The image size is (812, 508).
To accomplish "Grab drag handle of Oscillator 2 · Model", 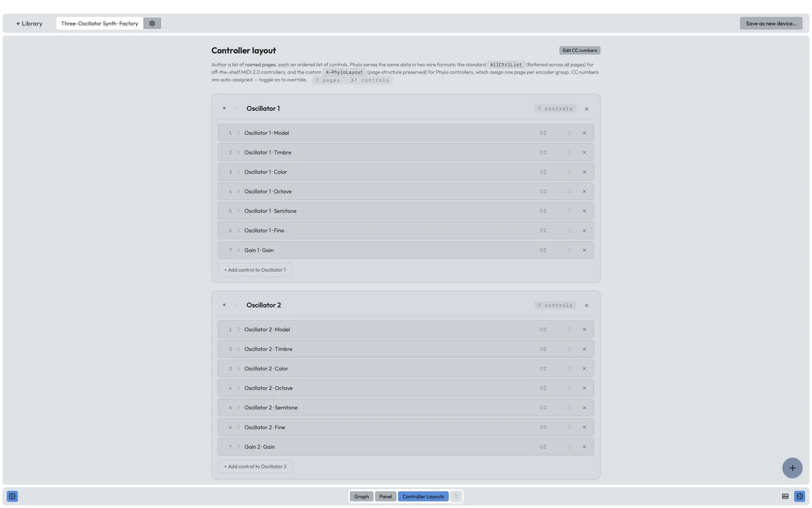I will pyautogui.click(x=239, y=330).
